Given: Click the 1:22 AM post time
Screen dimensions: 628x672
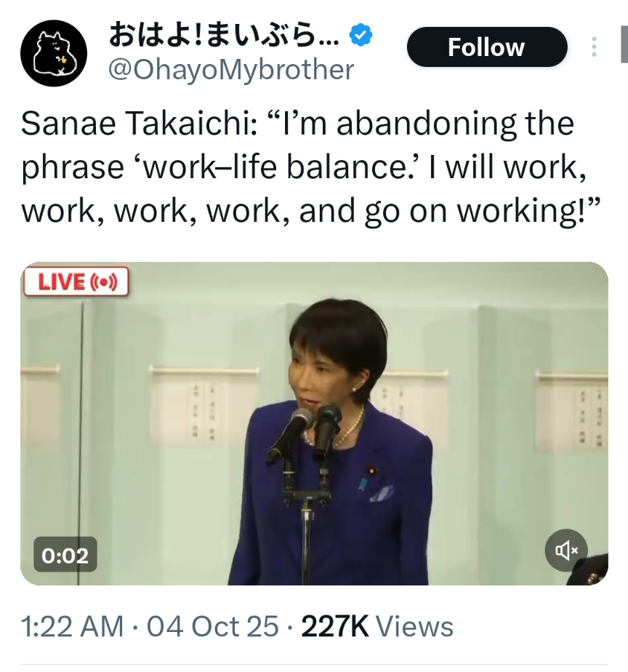Looking at the screenshot, I should coord(72,626).
